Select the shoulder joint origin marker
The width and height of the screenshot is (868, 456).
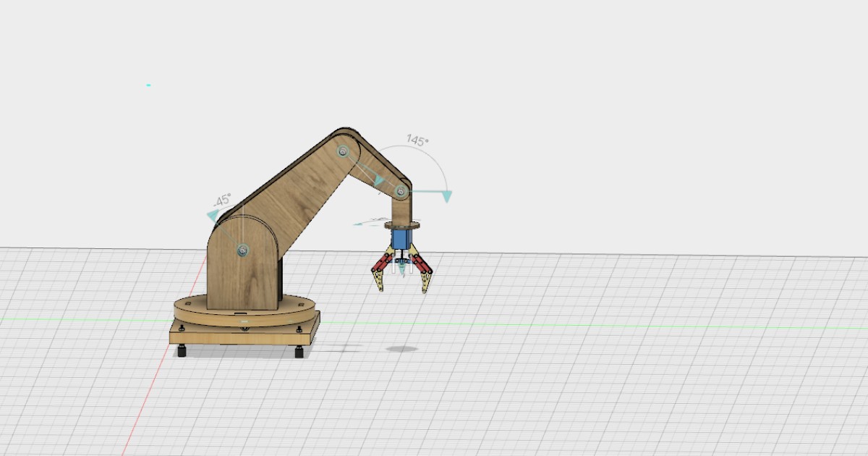pyautogui.click(x=242, y=250)
